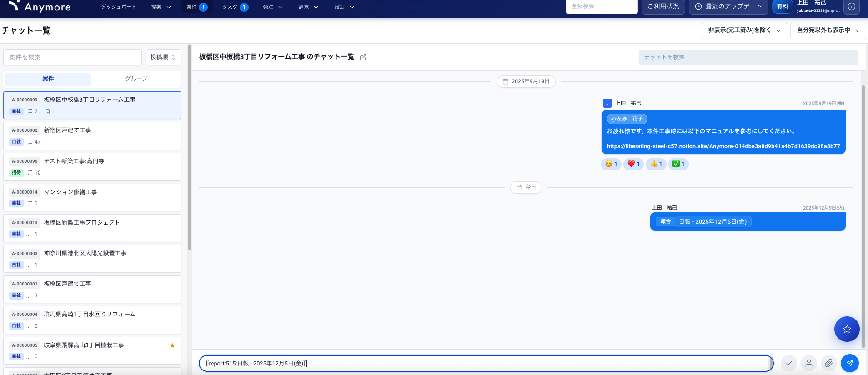Open the ダッシュボード menu

(x=119, y=7)
